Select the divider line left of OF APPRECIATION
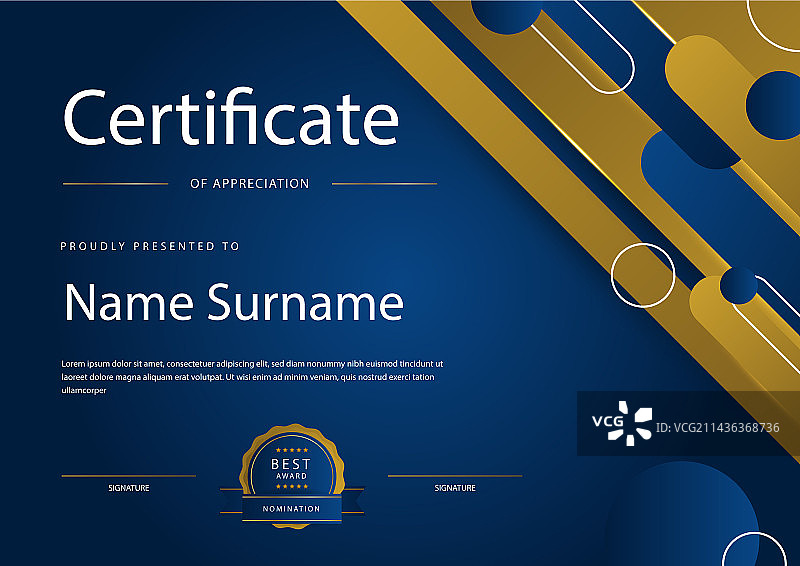 click(x=115, y=184)
